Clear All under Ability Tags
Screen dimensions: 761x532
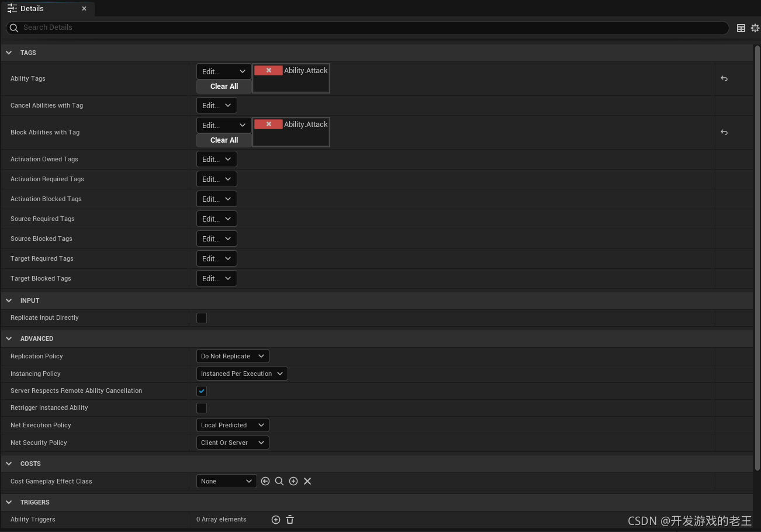224,87
